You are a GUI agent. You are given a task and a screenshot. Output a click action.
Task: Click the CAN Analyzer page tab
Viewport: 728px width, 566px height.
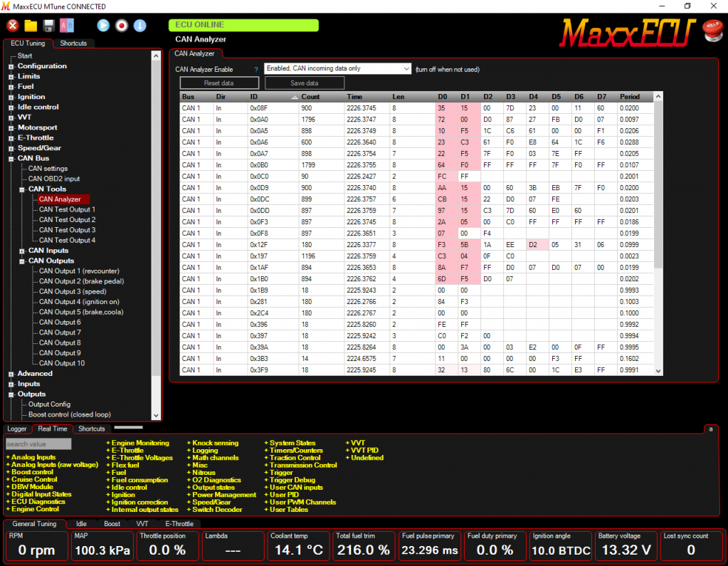tap(194, 54)
